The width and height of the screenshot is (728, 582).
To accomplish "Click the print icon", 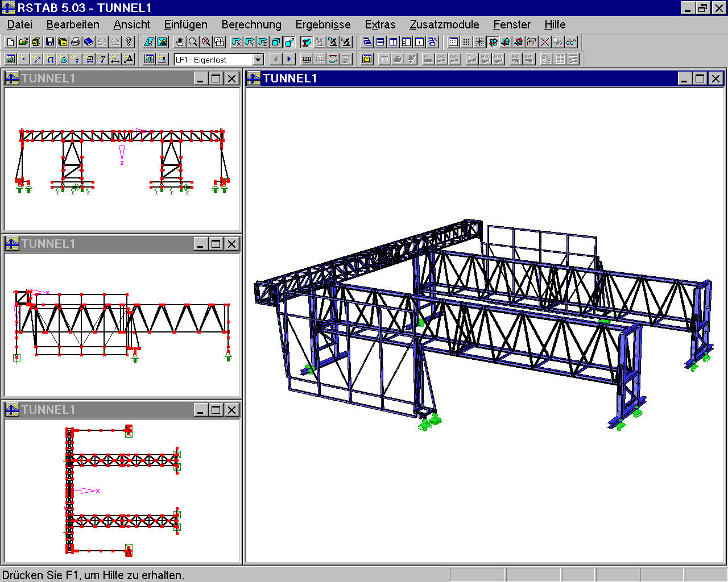I will click(76, 41).
